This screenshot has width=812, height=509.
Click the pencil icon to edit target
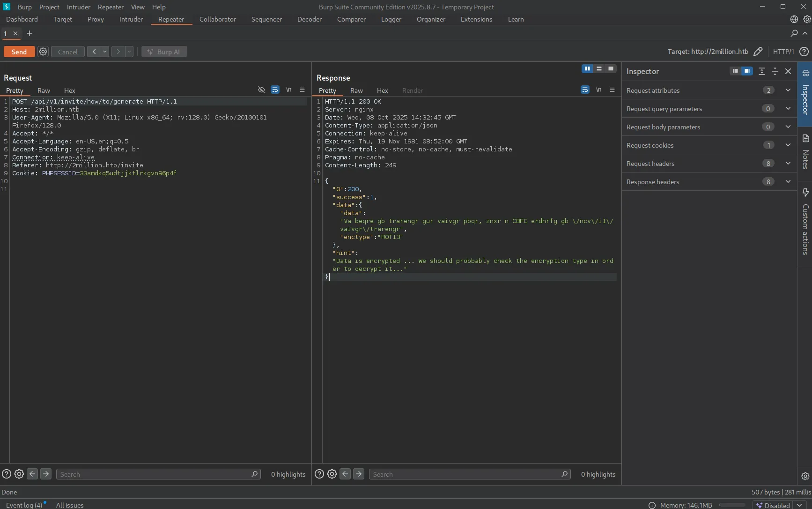pyautogui.click(x=758, y=52)
